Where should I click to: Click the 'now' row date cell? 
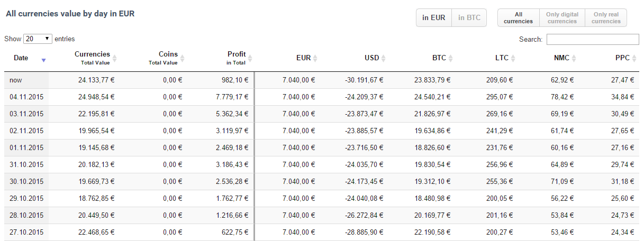click(26, 80)
